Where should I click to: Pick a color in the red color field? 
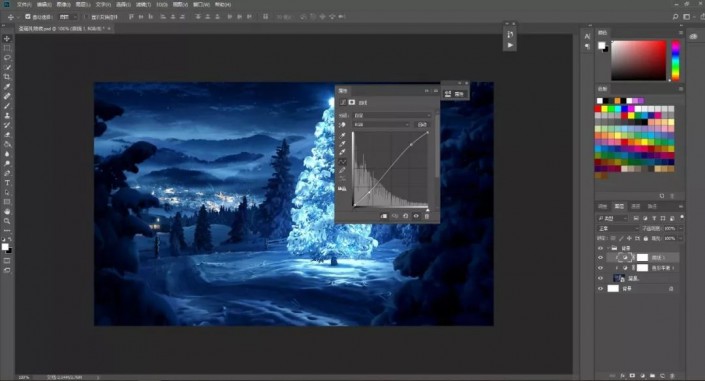[x=638, y=60]
